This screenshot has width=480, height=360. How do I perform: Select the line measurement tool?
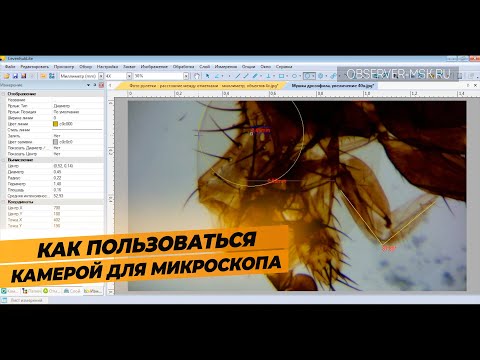pyautogui.click(x=237, y=76)
